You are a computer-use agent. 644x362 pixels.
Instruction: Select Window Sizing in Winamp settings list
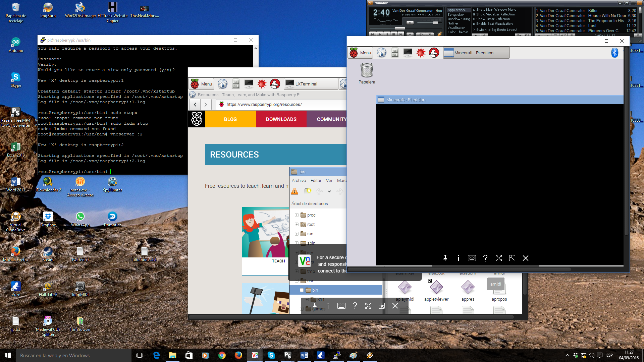pyautogui.click(x=459, y=19)
